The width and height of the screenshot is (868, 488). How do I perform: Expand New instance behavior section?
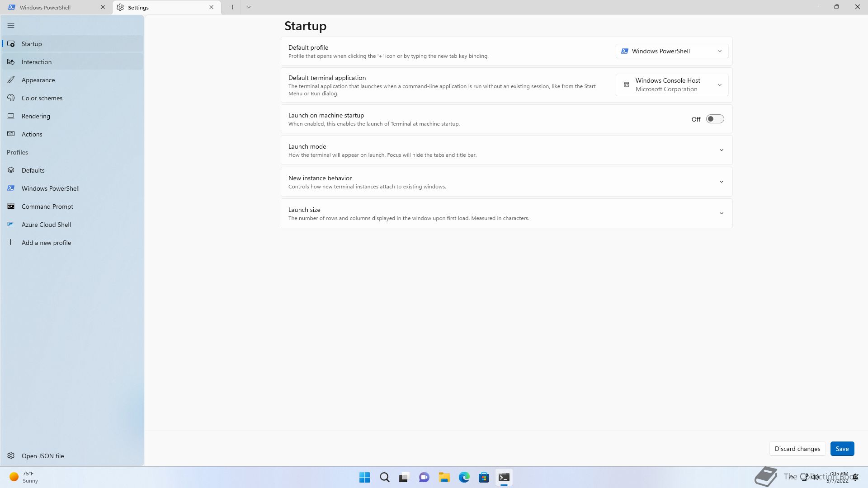(x=721, y=182)
